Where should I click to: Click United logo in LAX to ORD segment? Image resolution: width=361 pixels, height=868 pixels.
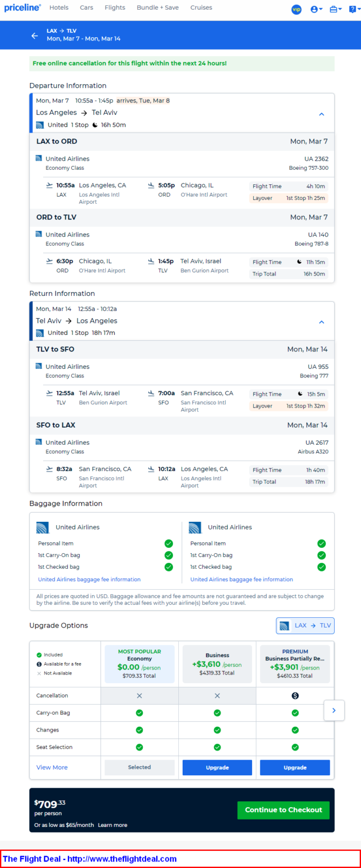[38, 159]
